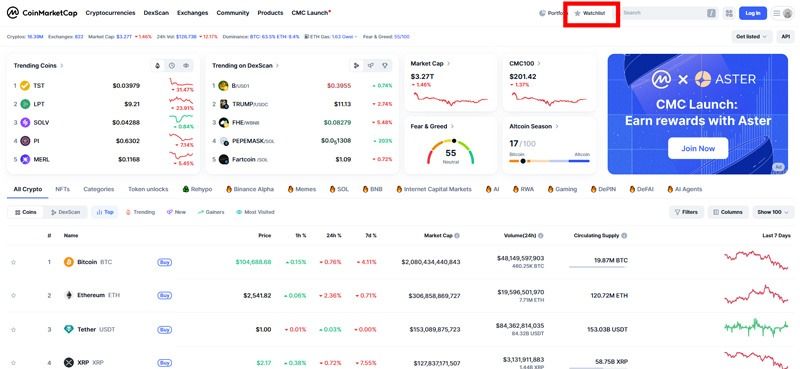This screenshot has width=800, height=369.
Task: Click the info icon next to Circulating Supply column
Action: tap(624, 236)
